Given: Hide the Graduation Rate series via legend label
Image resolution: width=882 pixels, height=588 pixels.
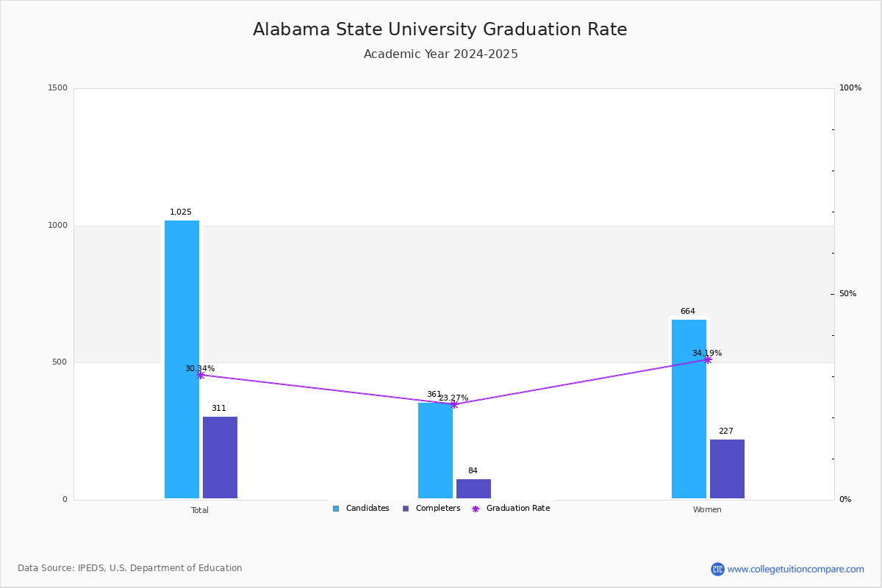Looking at the screenshot, I should coord(518,509).
